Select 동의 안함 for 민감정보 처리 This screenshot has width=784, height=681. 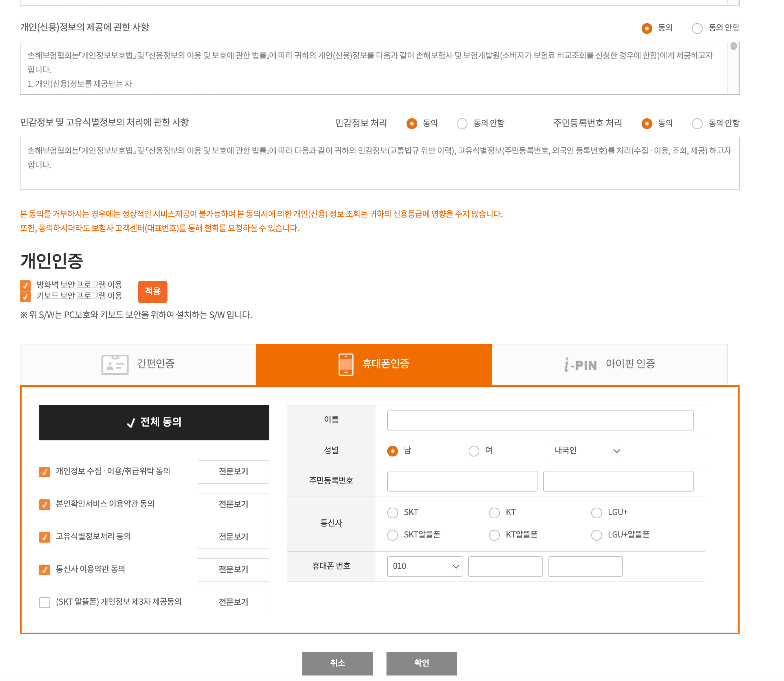pyautogui.click(x=462, y=124)
